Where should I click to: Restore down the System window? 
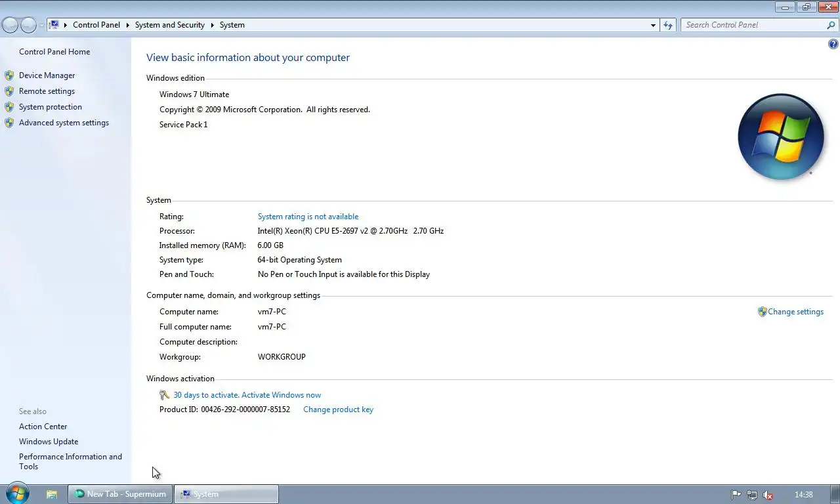pos(806,7)
